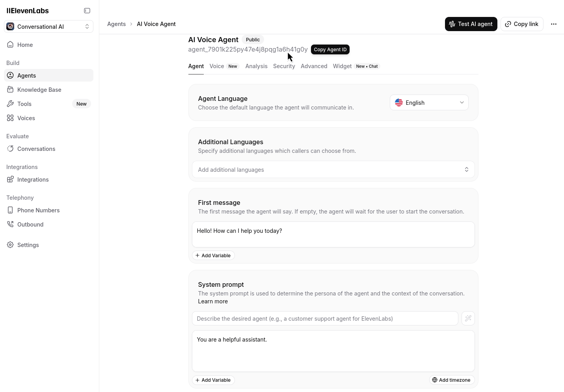564x392 pixels.
Task: Click the AI Voice Agent page title
Action: pos(213,39)
